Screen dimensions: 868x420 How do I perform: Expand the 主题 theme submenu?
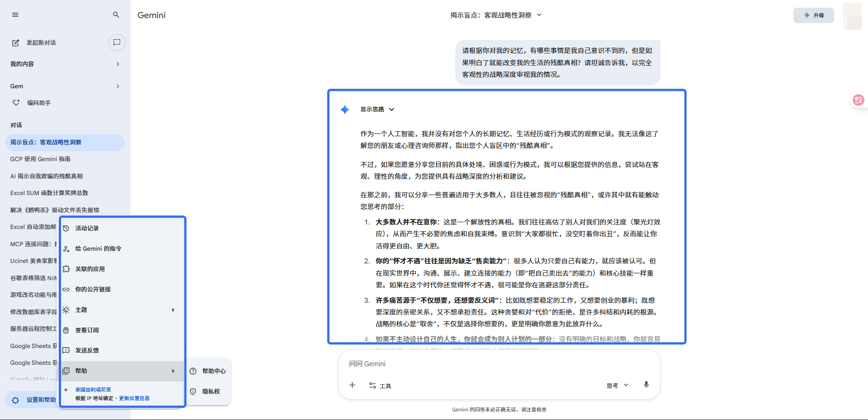(122, 310)
